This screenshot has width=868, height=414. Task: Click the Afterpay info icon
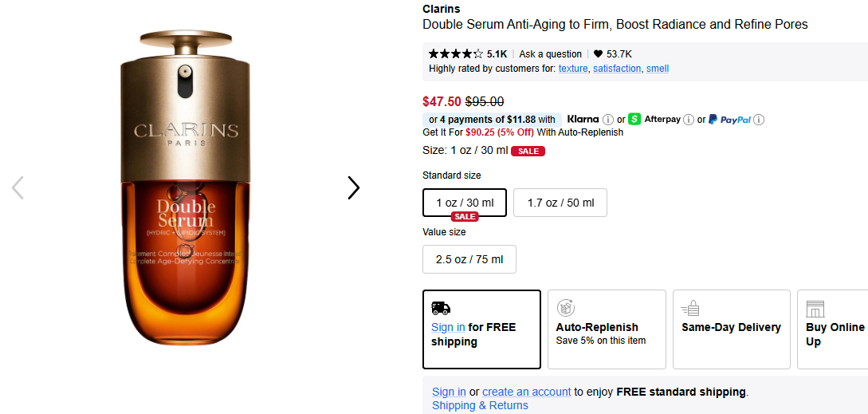pos(689,120)
